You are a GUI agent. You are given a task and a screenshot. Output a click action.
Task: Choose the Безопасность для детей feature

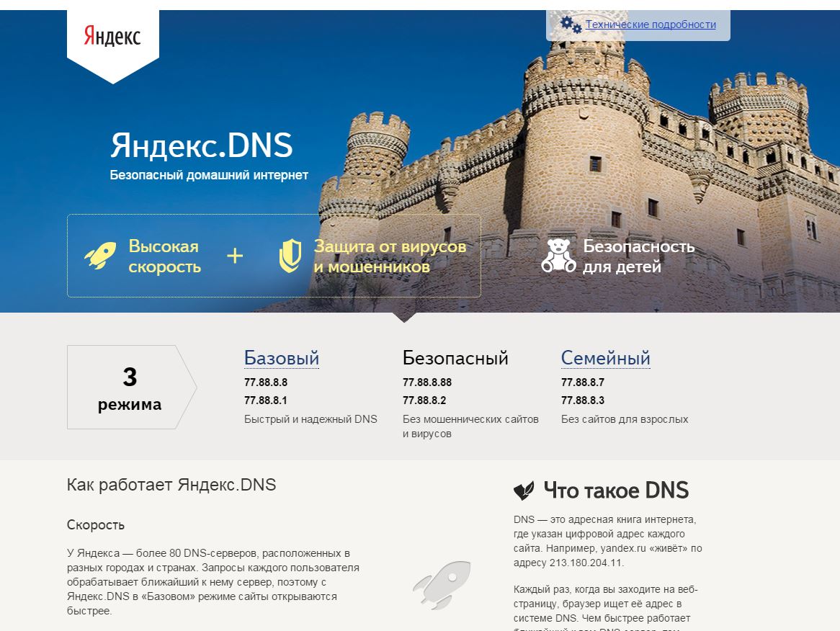638,256
